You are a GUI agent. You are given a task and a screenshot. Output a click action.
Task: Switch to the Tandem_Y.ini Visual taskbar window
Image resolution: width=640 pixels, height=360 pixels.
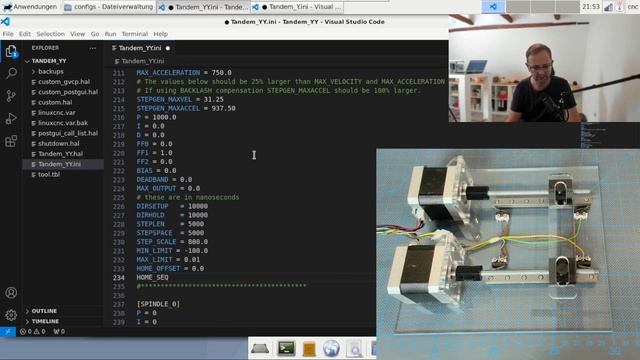(297, 7)
